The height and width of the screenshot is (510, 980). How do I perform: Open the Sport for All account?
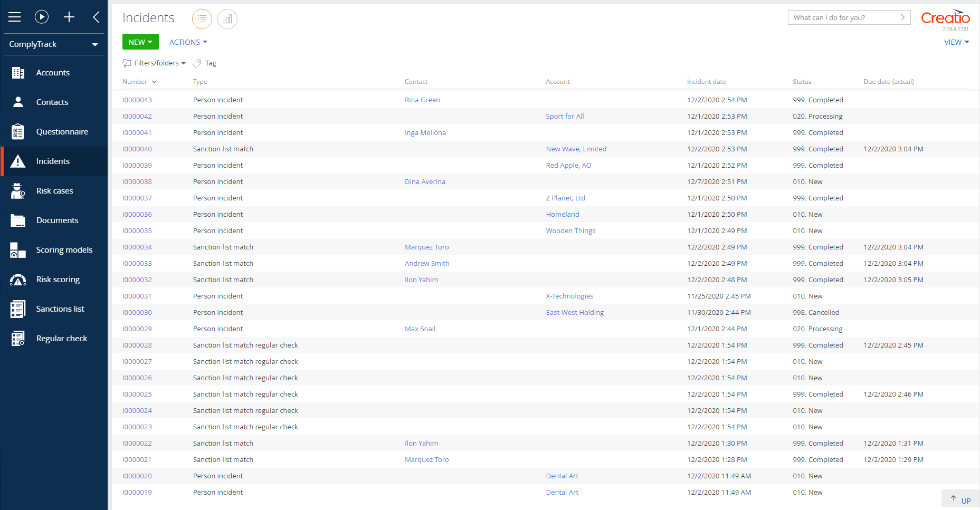click(x=565, y=117)
